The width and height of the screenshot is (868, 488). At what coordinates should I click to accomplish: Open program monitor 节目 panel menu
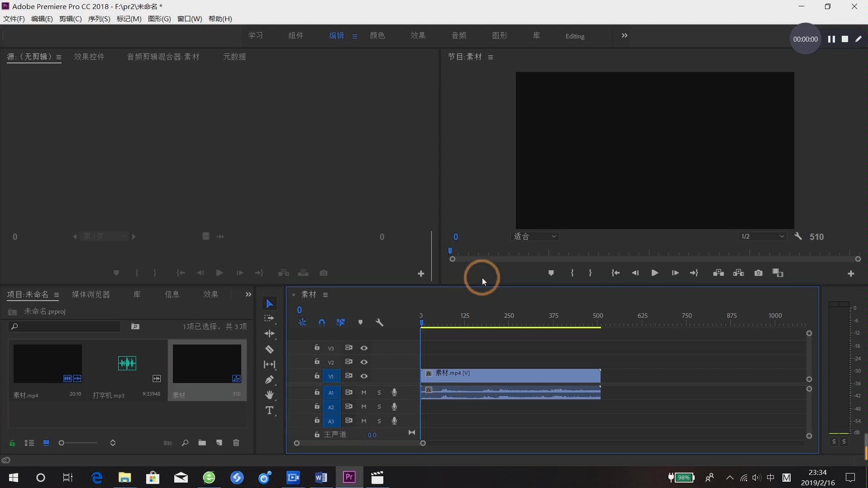click(491, 57)
